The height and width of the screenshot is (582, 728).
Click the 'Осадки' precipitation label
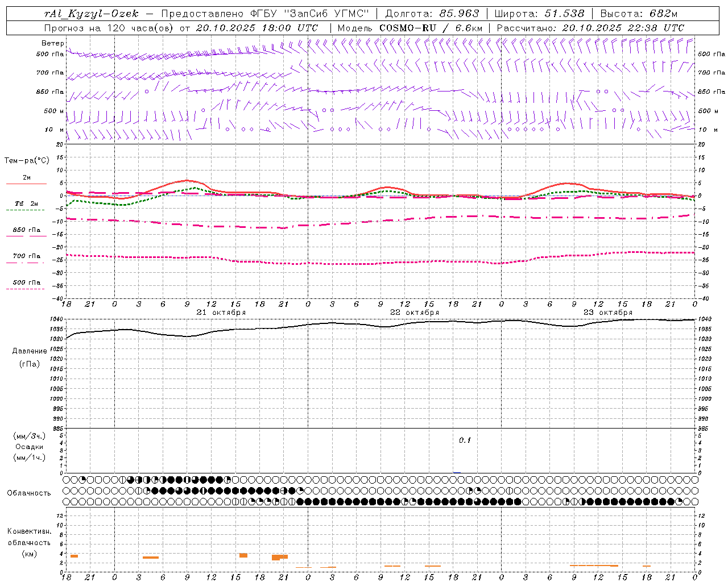[30, 447]
